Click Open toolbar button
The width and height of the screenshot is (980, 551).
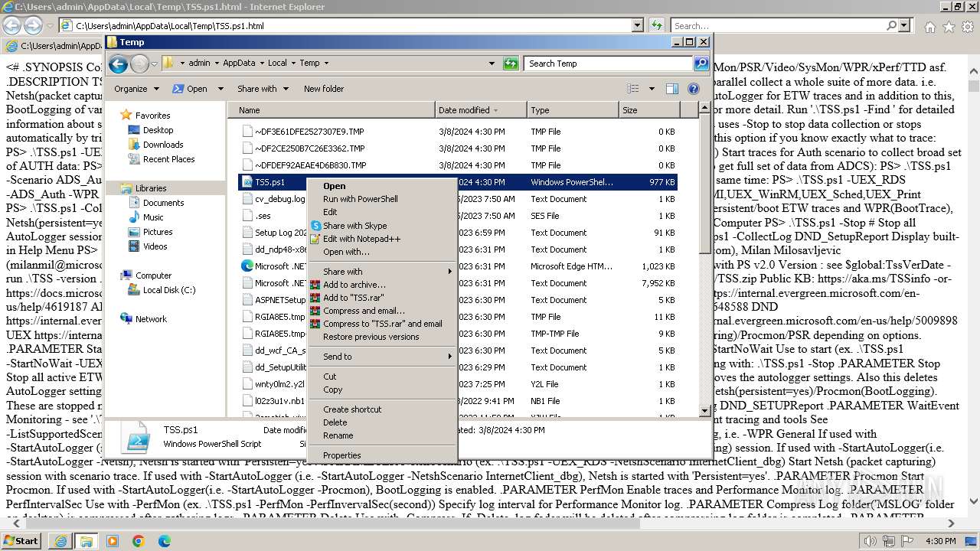pos(190,89)
